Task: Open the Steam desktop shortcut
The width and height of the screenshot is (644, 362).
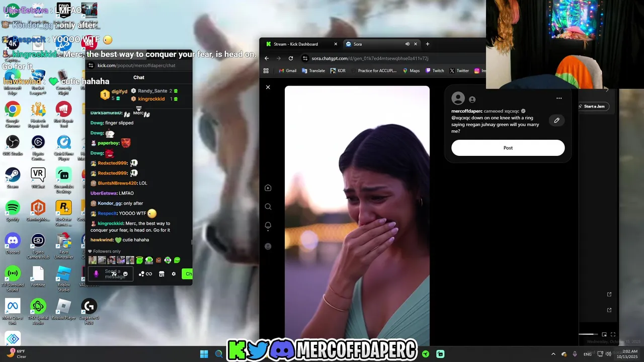Action: point(13,178)
